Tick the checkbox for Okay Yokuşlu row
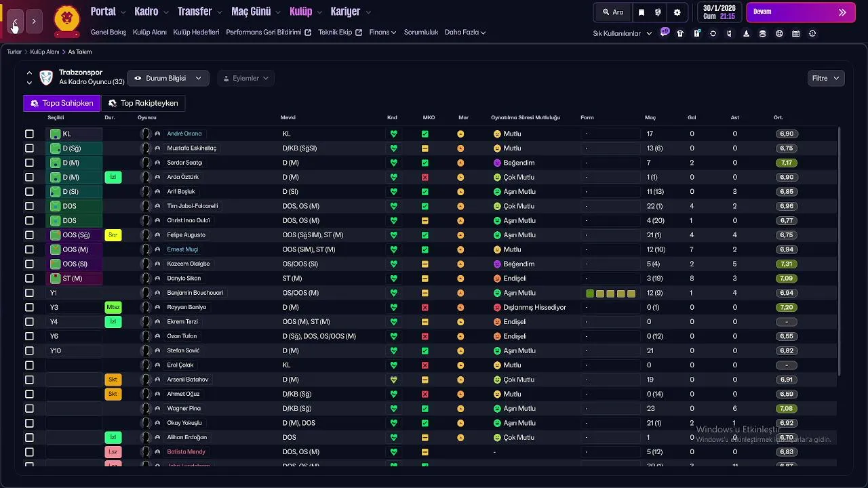 tap(29, 423)
